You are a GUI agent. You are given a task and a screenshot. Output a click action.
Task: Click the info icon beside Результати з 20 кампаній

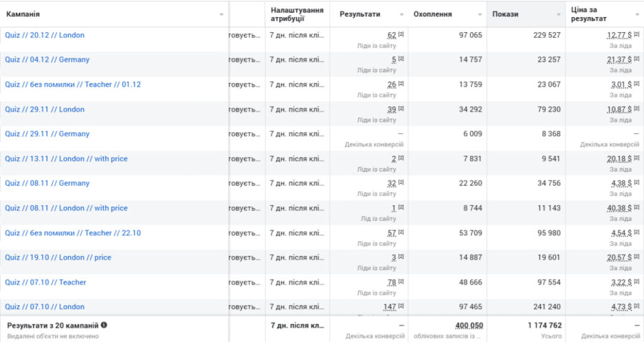[104, 325]
